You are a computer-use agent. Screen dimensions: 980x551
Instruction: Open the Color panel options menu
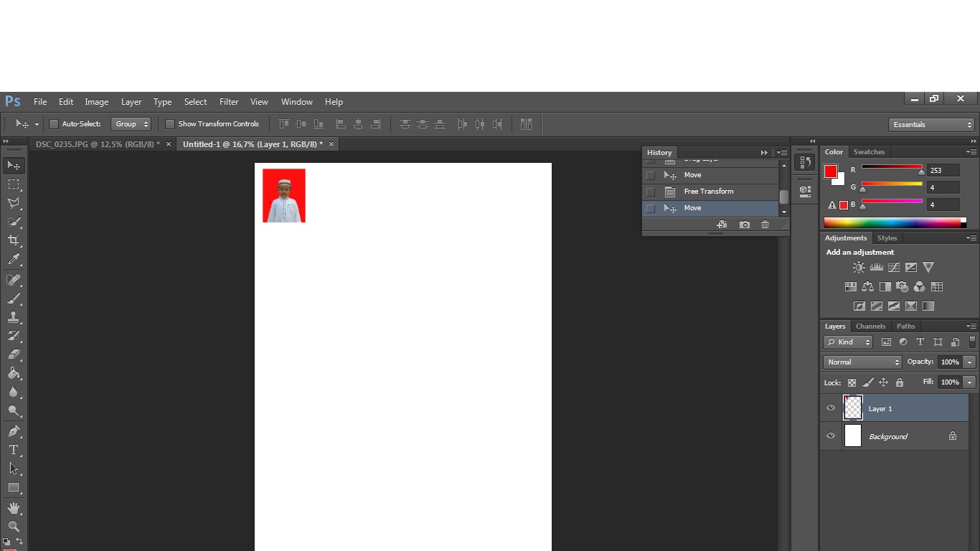[971, 152]
